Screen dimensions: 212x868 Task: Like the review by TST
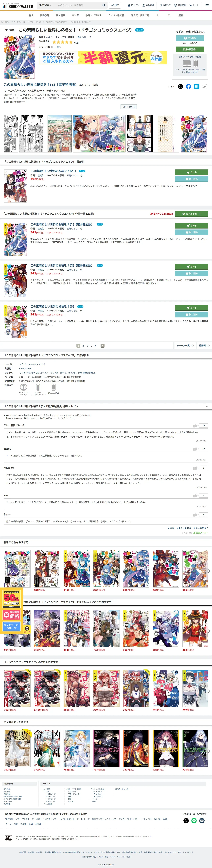195,495
